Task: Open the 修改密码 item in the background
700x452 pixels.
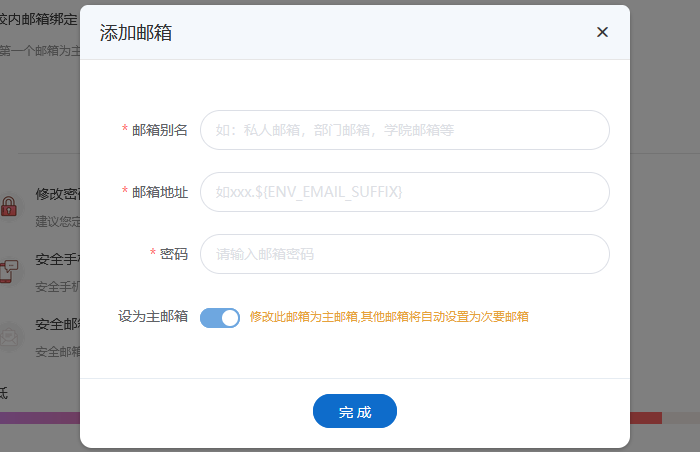Action: click(x=57, y=194)
